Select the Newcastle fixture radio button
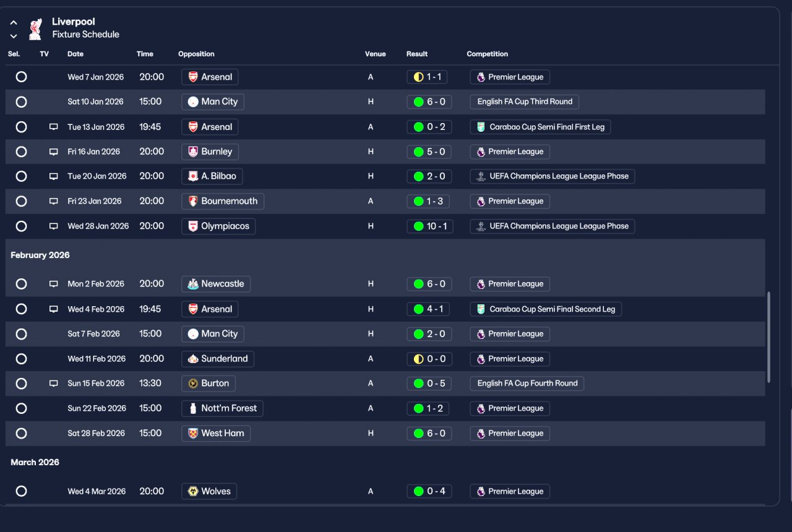This screenshot has height=532, width=792. [21, 284]
